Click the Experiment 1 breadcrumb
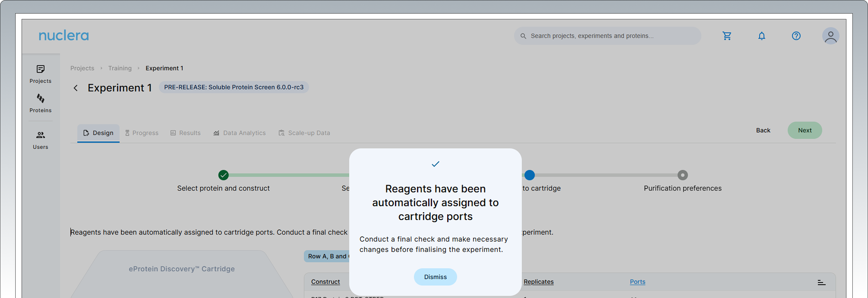The height and width of the screenshot is (298, 868). pyautogui.click(x=164, y=68)
